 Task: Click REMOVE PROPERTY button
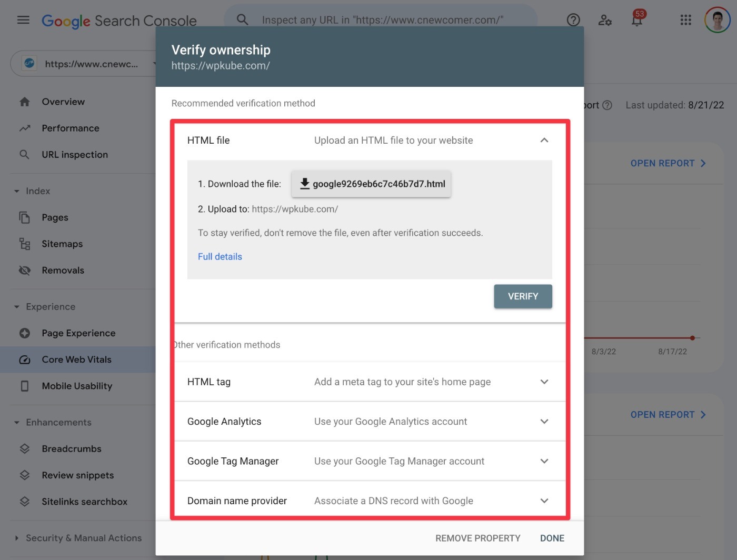[477, 538]
